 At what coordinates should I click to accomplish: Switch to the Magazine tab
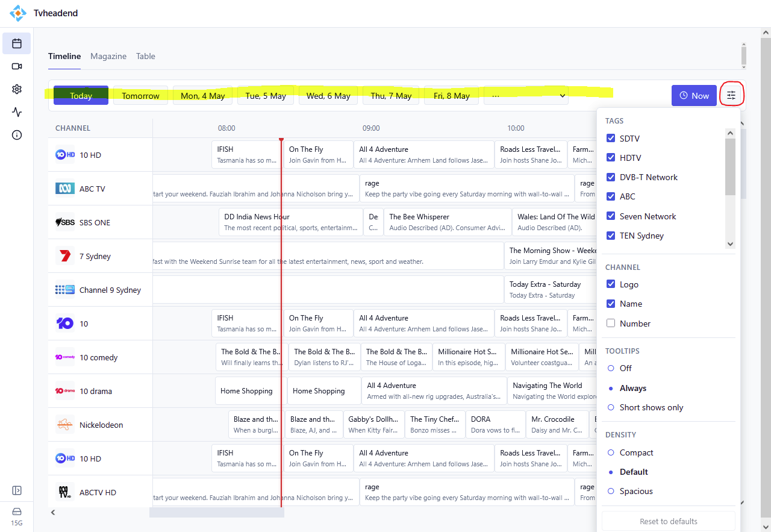pyautogui.click(x=108, y=56)
